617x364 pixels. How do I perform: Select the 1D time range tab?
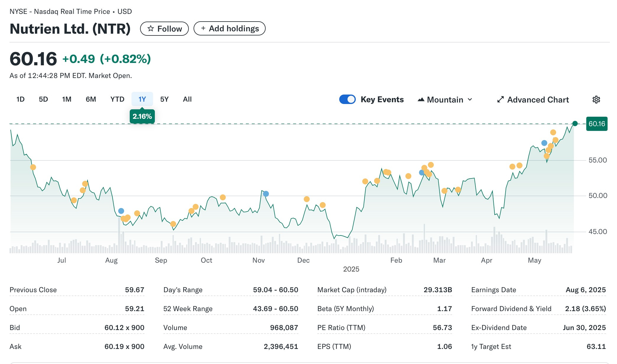[x=20, y=99]
